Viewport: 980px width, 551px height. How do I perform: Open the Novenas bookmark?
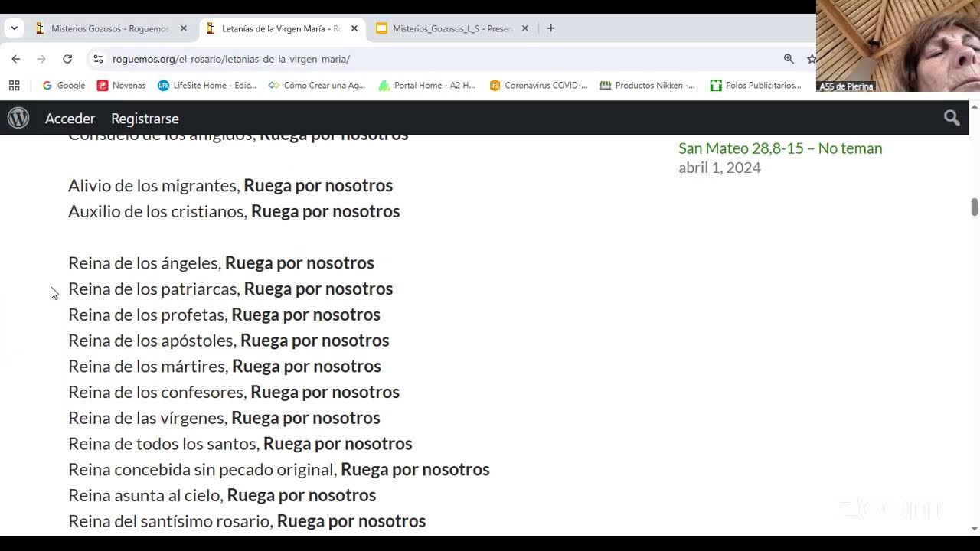(x=121, y=86)
